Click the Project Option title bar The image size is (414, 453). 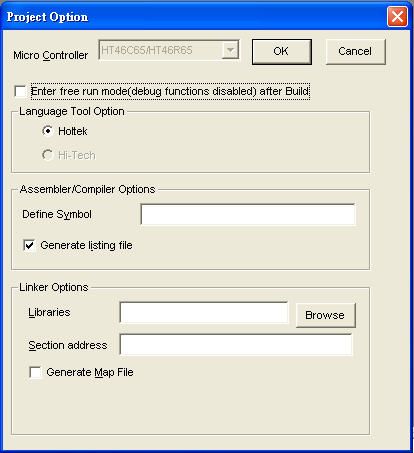click(x=193, y=17)
